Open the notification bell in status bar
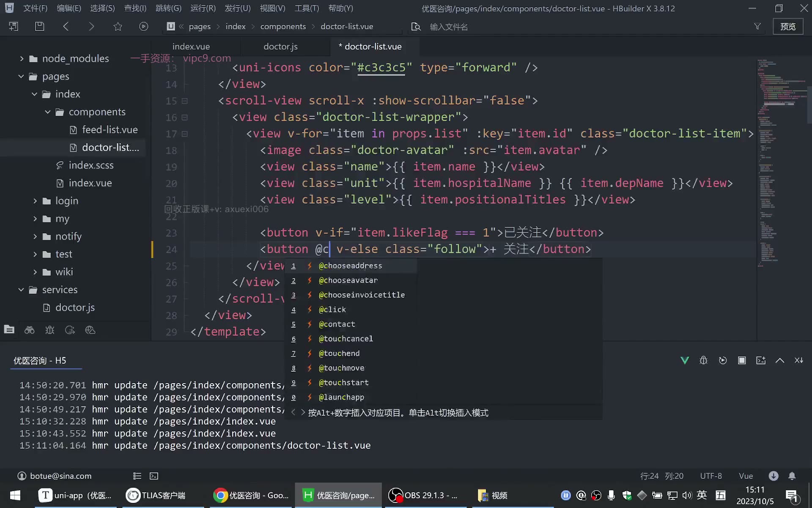812x508 pixels. click(x=792, y=476)
